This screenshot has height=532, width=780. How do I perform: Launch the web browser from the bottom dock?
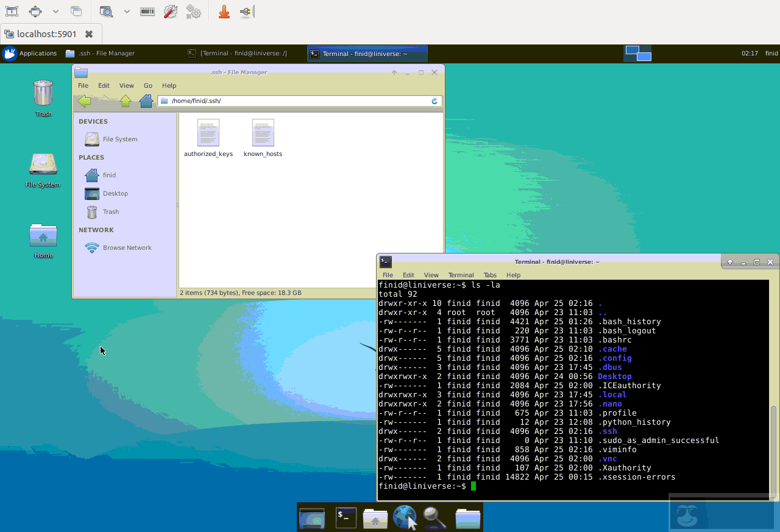tap(405, 517)
